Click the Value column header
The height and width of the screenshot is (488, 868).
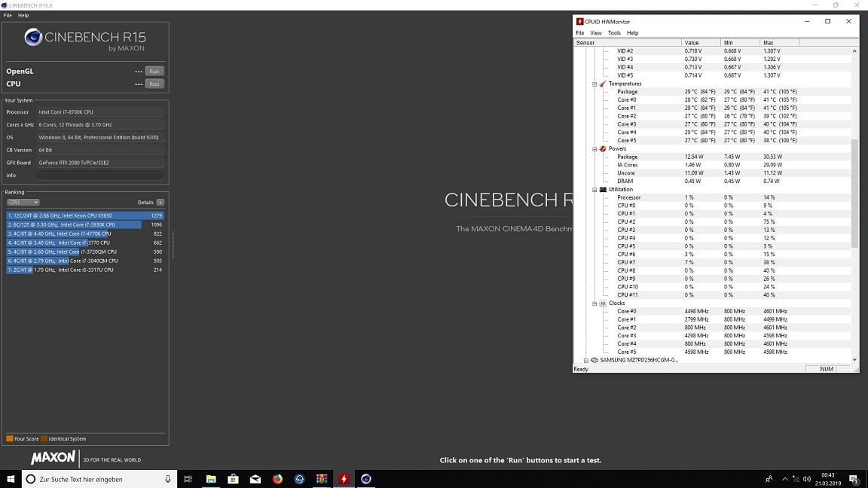[x=701, y=43]
